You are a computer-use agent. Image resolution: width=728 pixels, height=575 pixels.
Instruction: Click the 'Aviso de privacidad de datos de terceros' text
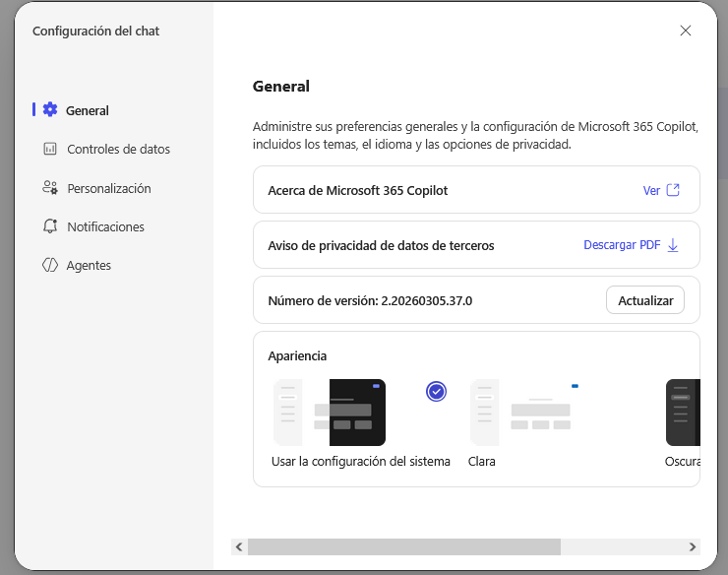tap(381, 245)
